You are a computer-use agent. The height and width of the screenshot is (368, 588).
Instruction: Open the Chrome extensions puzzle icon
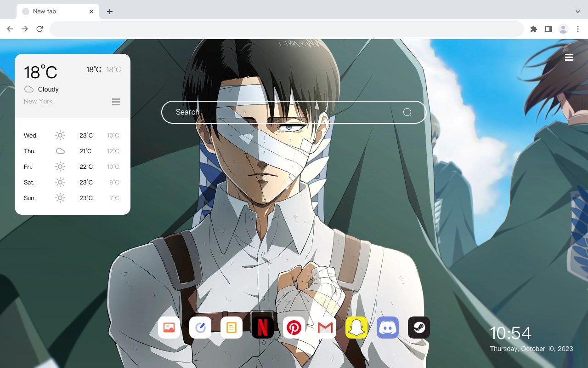(x=533, y=29)
